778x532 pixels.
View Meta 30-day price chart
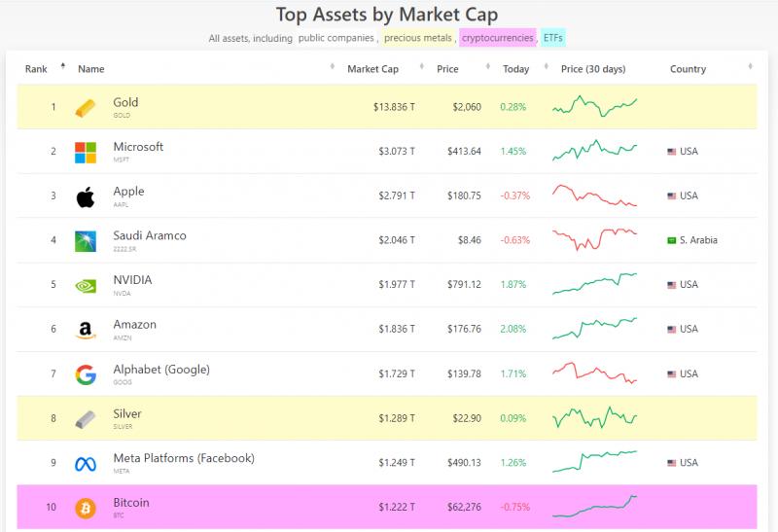594,462
